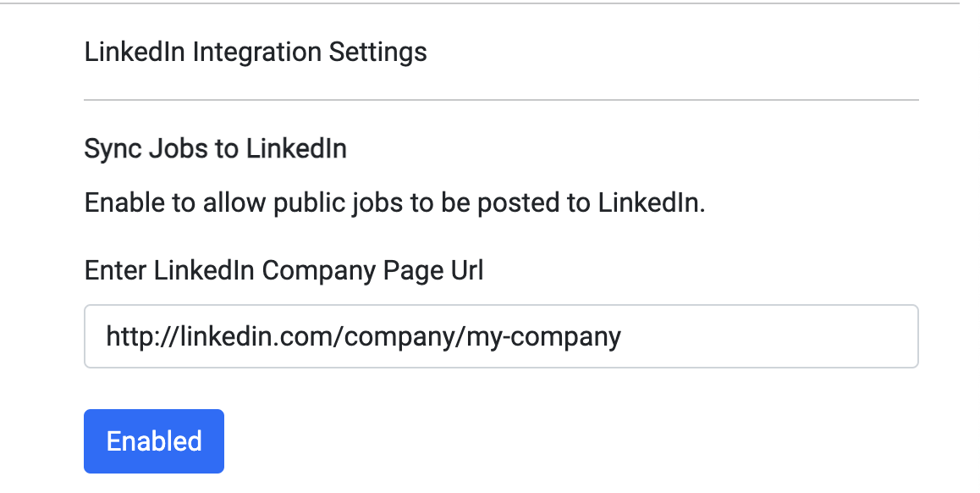
Task: Click the LinkedIn Integration Settings heading
Action: click(x=256, y=53)
